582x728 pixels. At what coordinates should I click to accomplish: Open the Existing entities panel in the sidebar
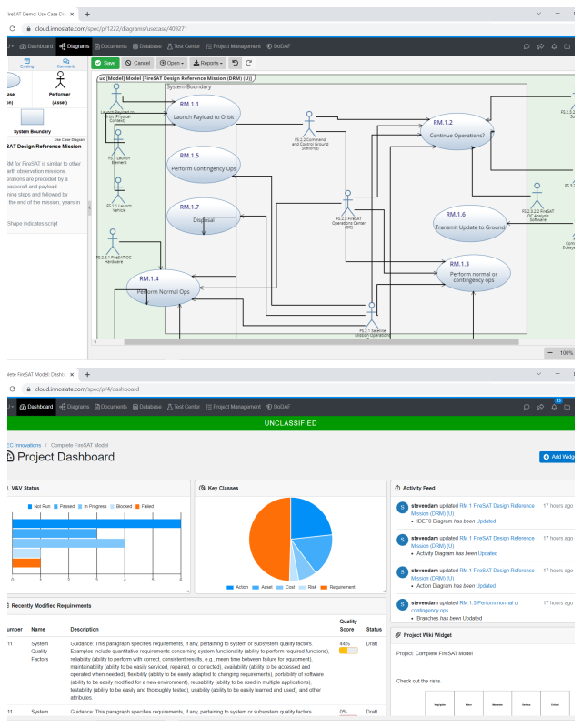tap(25, 62)
